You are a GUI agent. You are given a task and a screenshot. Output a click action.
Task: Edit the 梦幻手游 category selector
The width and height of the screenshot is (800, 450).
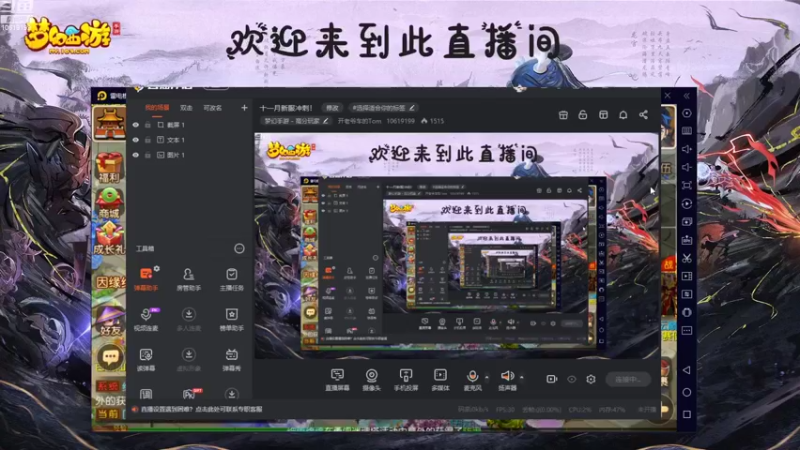pyautogui.click(x=295, y=121)
